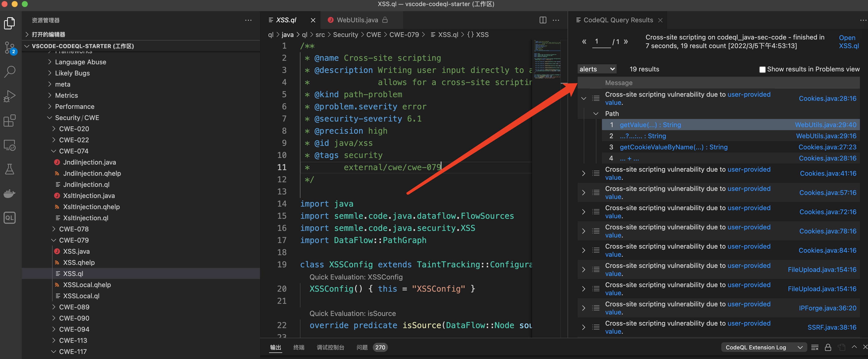Open the Run and Debug view
This screenshot has height=359, width=868.
(9, 96)
